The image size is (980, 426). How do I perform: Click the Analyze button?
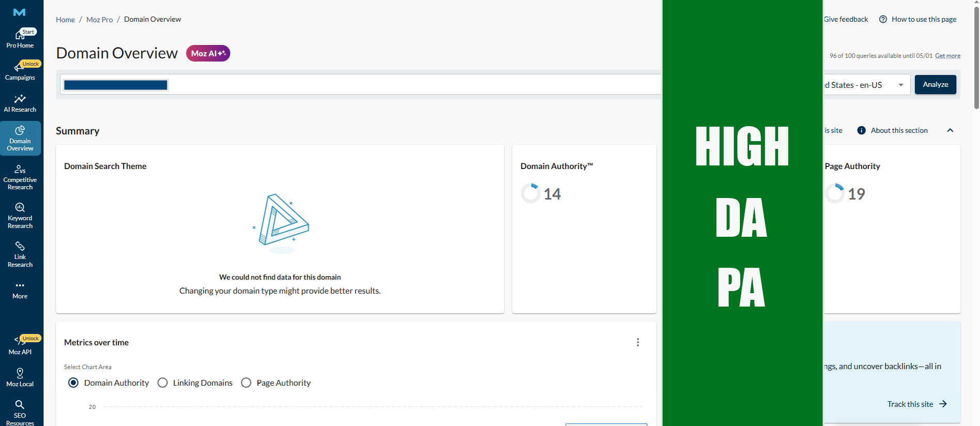(x=936, y=84)
